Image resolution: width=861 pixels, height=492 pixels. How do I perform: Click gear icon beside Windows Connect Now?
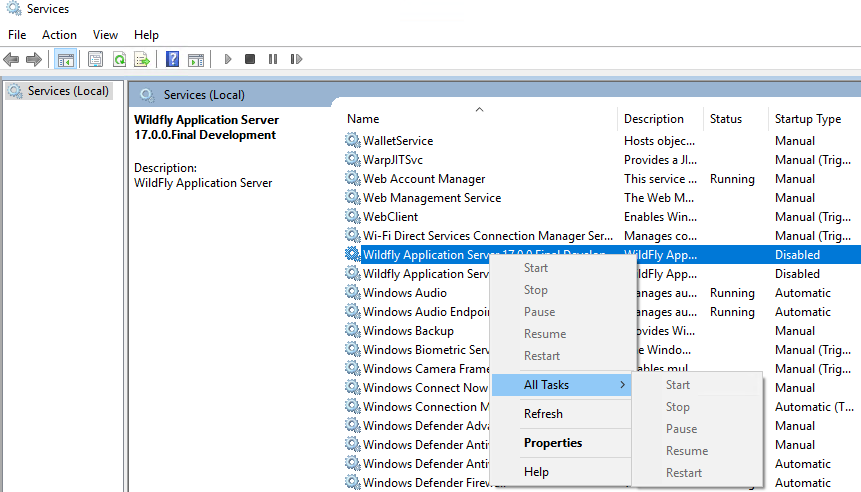[x=353, y=387]
